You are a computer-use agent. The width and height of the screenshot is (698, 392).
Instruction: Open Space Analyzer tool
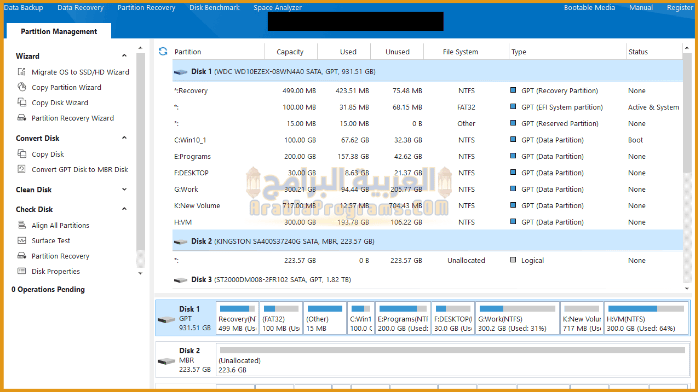tap(278, 8)
